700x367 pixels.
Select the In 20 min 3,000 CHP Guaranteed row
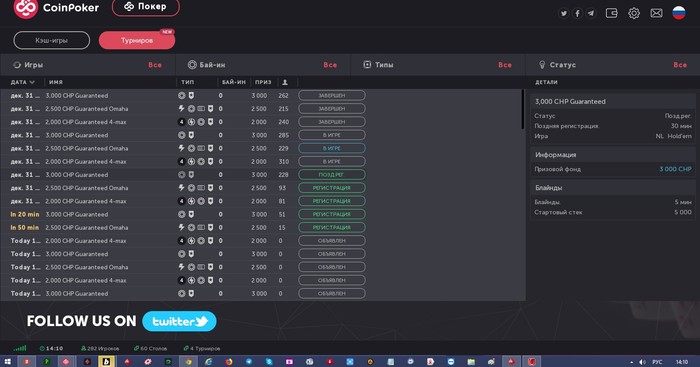pos(262,214)
